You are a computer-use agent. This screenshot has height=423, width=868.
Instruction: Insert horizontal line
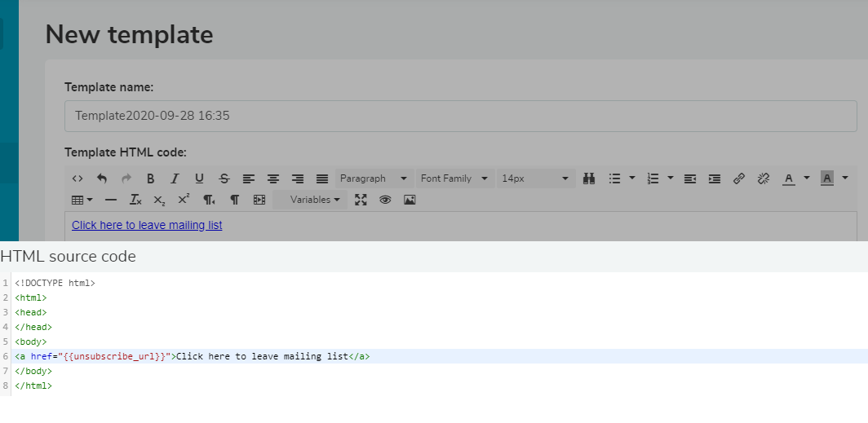click(111, 200)
